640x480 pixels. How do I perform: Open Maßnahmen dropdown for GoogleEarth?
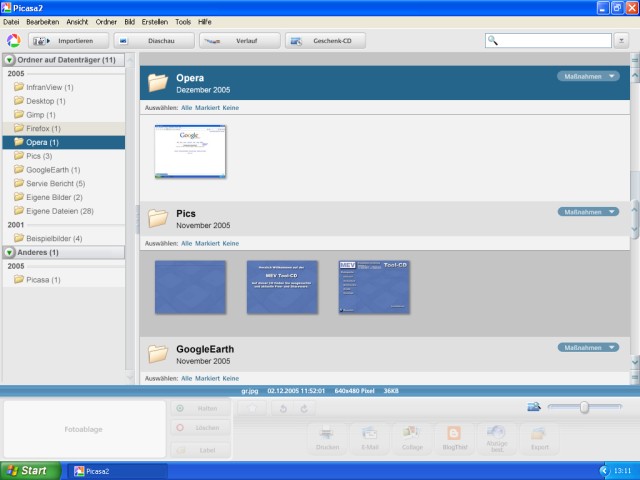[x=588, y=348]
